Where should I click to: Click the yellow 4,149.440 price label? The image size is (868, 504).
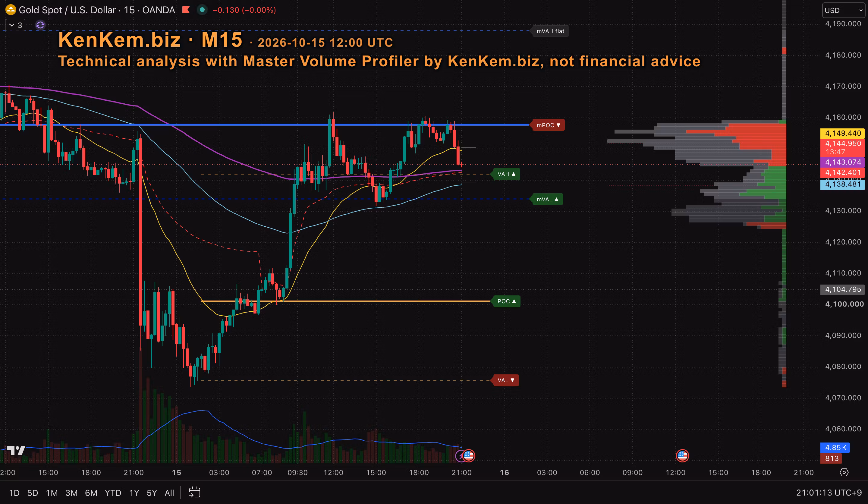click(842, 133)
